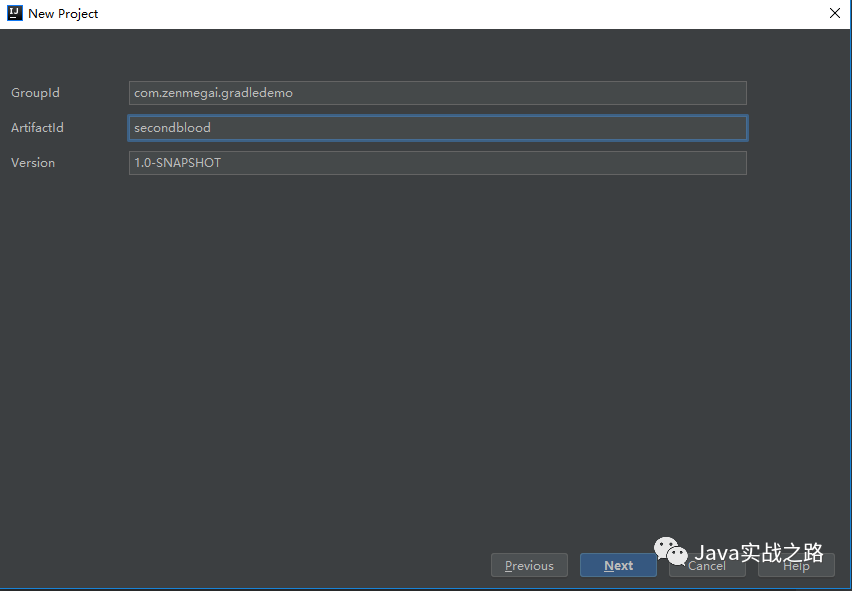Click the Java实战之路 watermark text

tap(760, 550)
